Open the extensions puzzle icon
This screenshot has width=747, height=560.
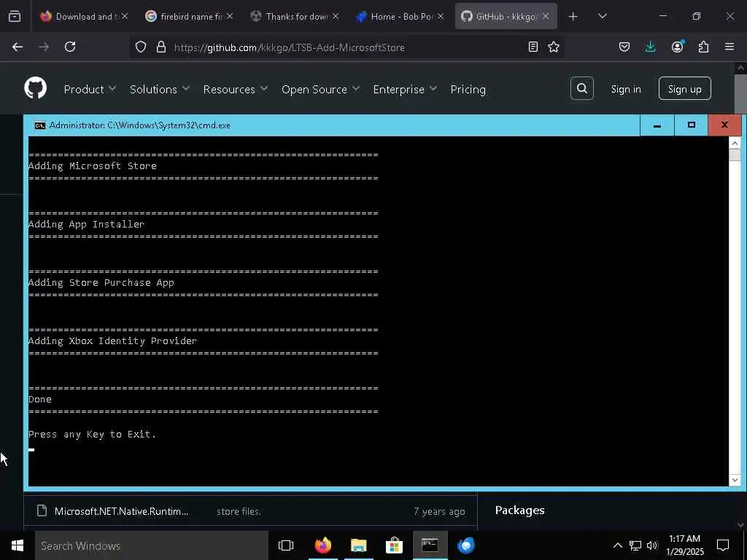703,47
